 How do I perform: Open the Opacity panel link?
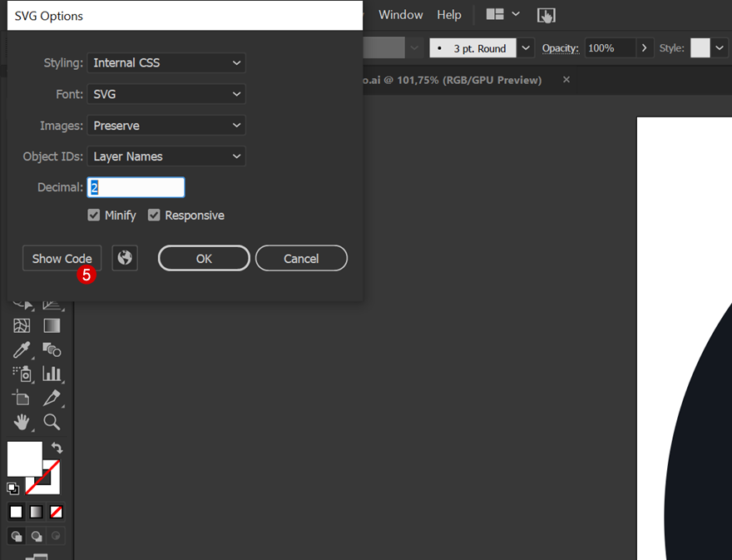click(560, 48)
